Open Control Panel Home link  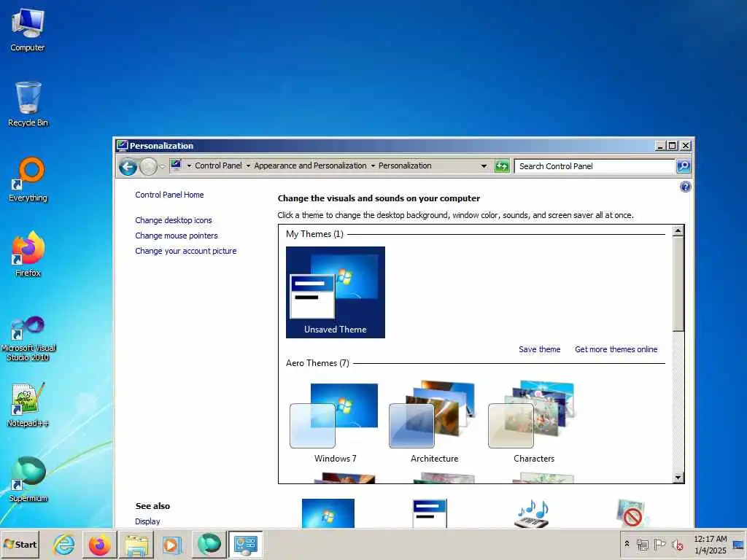click(x=169, y=195)
